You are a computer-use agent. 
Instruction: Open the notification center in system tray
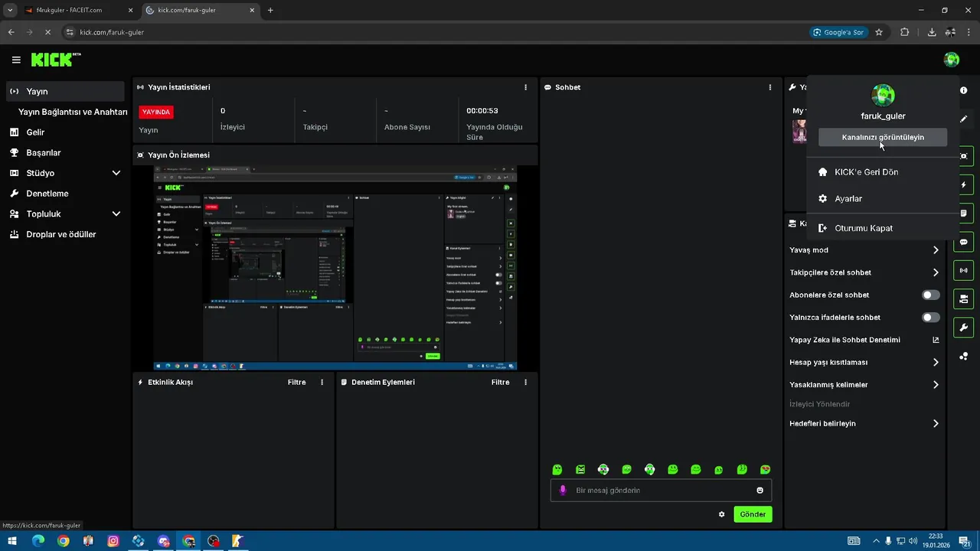964,541
